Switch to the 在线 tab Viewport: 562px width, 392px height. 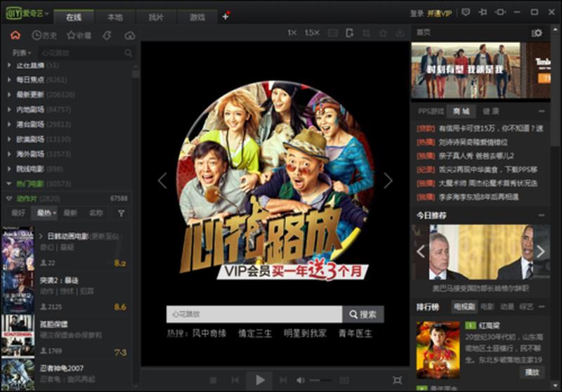(74, 17)
